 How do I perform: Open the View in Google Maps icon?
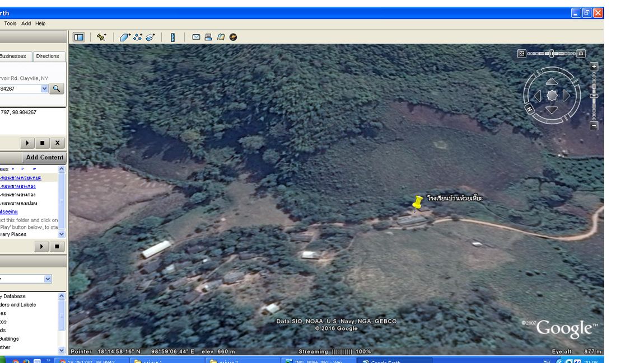coord(221,37)
